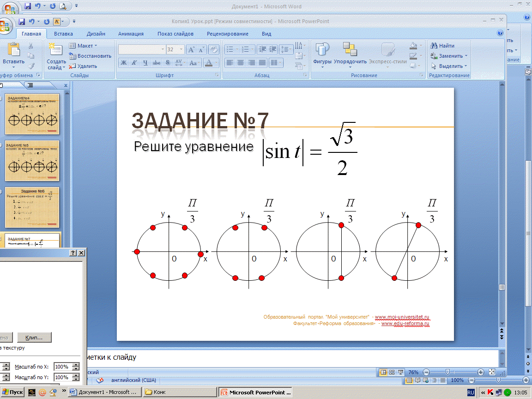Toggle underline formatting (Ч)

[145, 63]
